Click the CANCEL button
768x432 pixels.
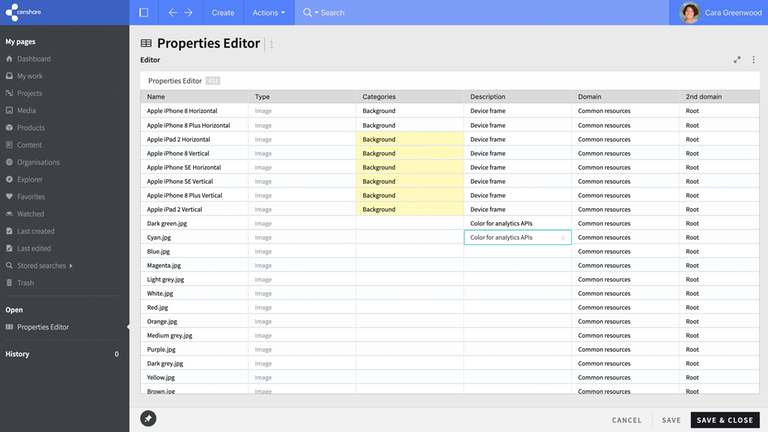pos(626,420)
